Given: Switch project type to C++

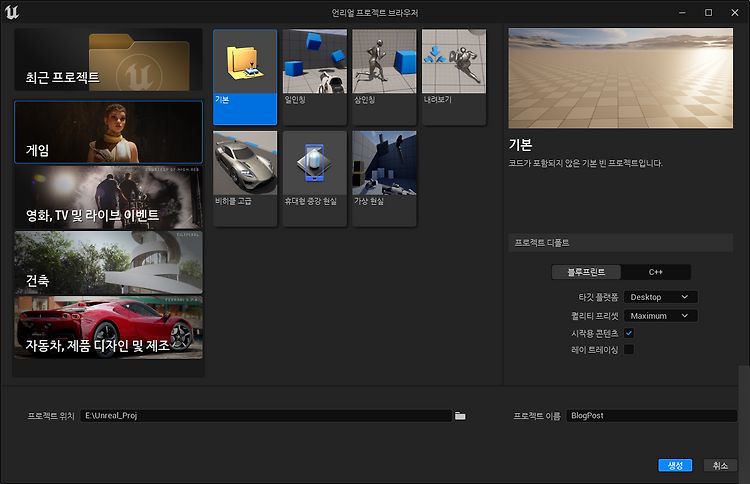Looking at the screenshot, I should pyautogui.click(x=656, y=272).
